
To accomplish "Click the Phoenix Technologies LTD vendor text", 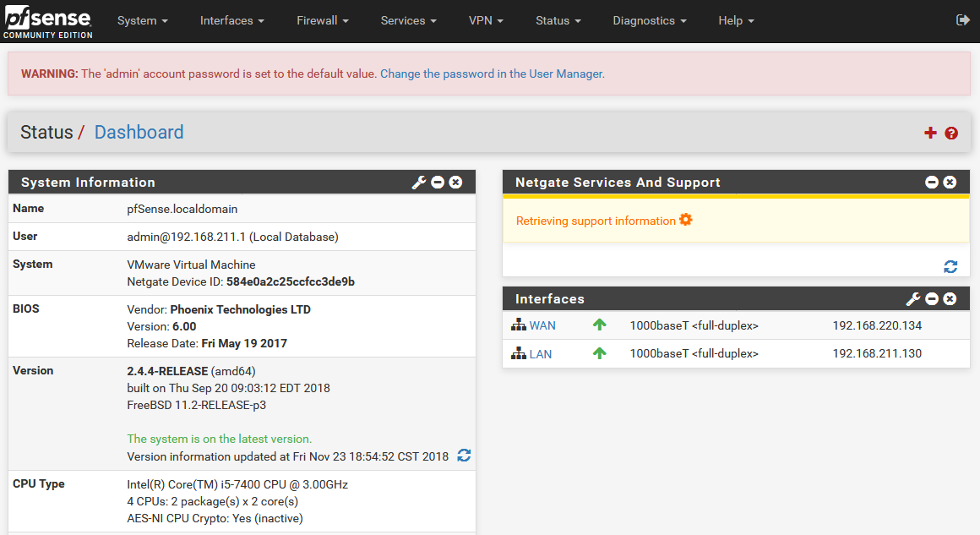I will [241, 309].
